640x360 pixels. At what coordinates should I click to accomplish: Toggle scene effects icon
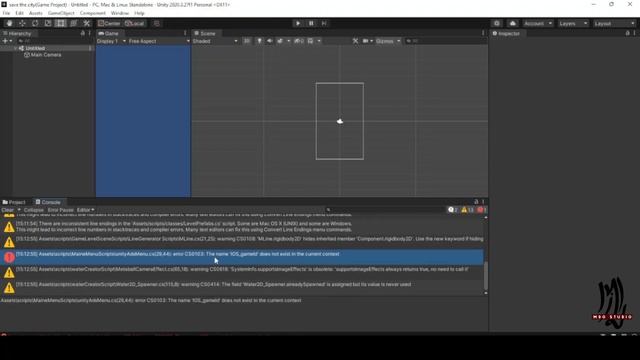[x=280, y=41]
